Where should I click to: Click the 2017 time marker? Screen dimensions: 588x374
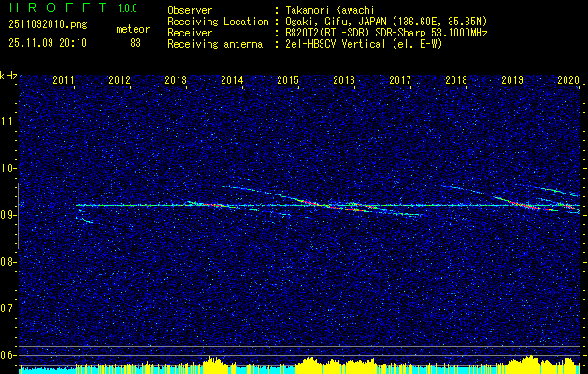coord(400,80)
